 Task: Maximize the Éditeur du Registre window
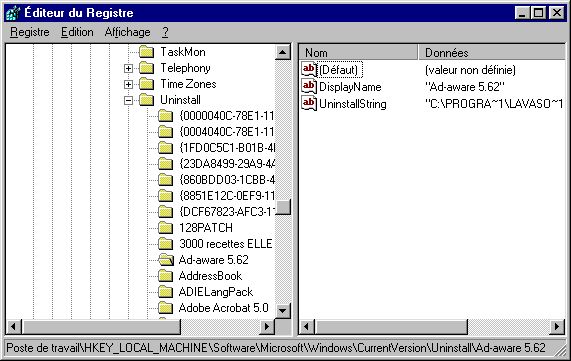(539, 13)
